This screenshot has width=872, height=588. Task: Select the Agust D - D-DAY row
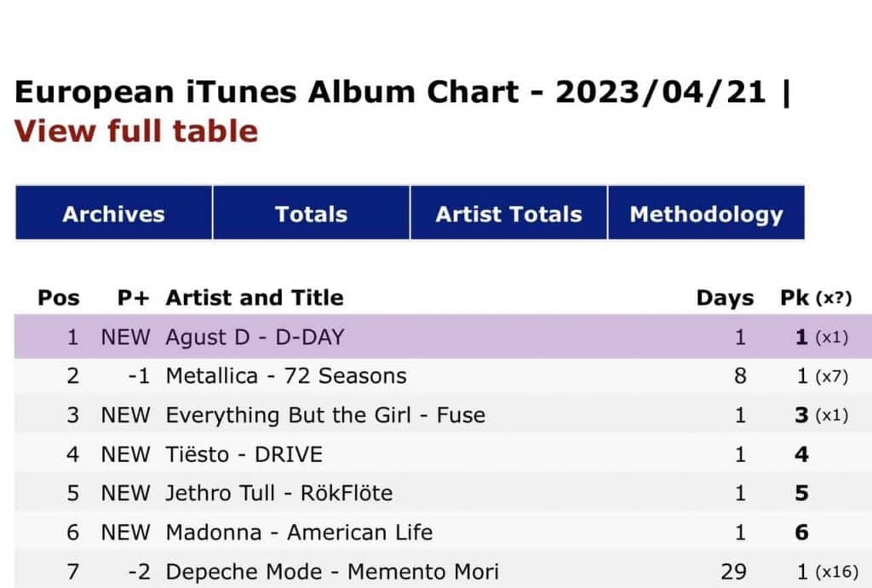(x=255, y=337)
